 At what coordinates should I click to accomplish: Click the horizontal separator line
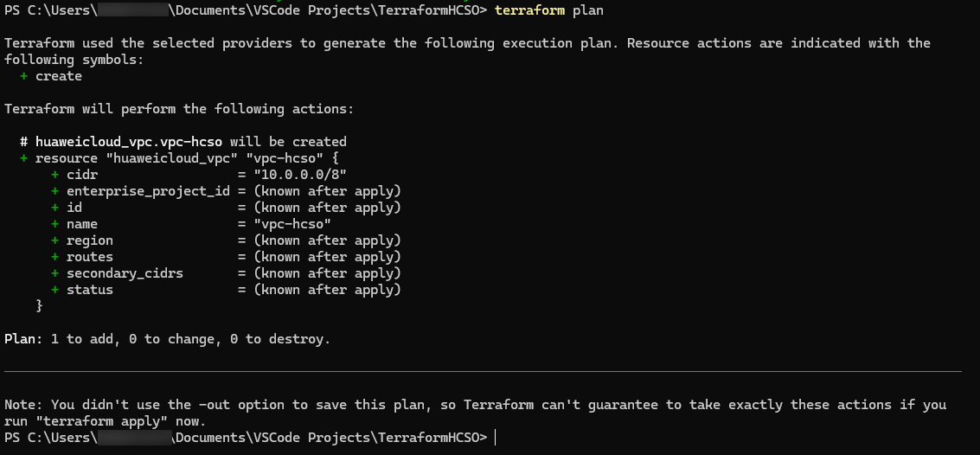tap(483, 372)
